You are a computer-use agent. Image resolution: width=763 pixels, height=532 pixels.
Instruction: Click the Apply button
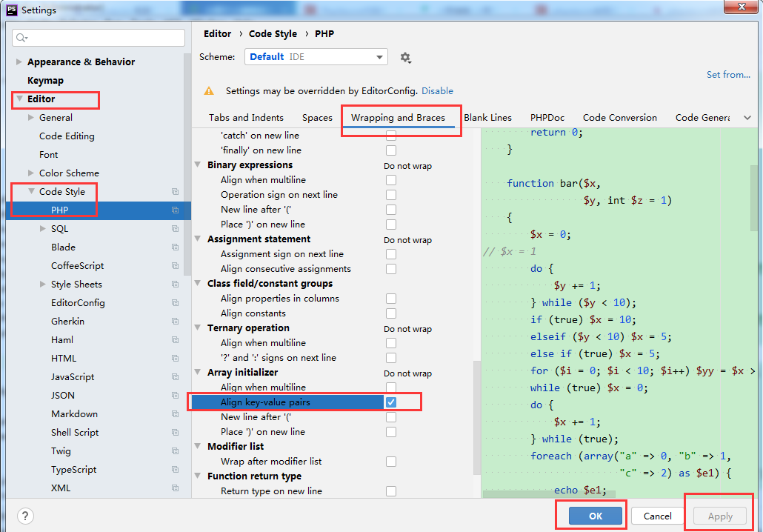click(720, 516)
